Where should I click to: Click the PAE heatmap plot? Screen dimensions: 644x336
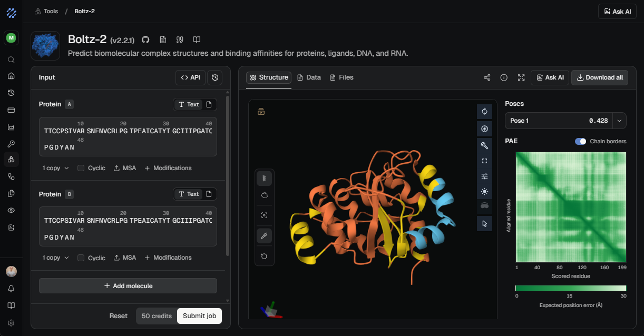tap(571, 207)
